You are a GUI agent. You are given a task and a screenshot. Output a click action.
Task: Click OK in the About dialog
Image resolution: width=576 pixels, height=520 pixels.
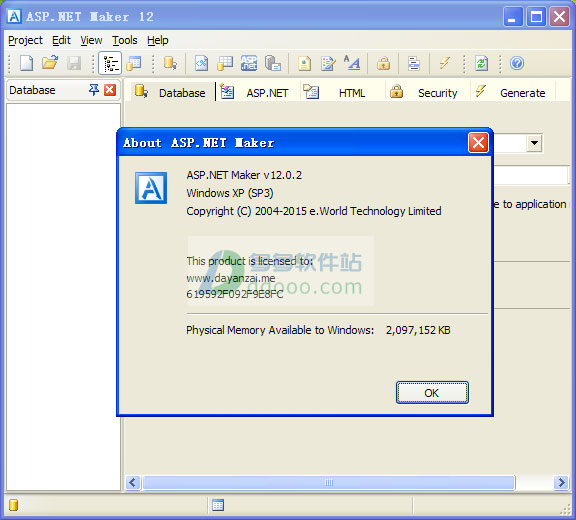point(432,393)
